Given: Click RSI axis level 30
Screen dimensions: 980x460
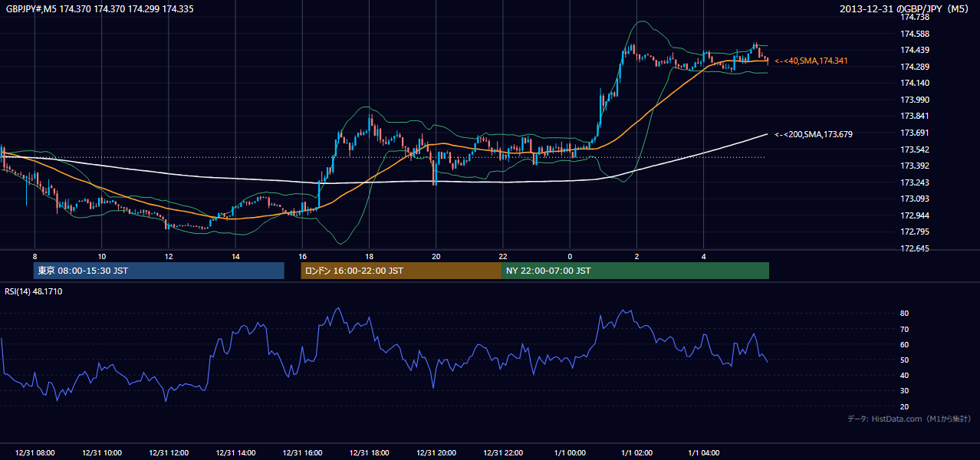Looking at the screenshot, I should [905, 391].
